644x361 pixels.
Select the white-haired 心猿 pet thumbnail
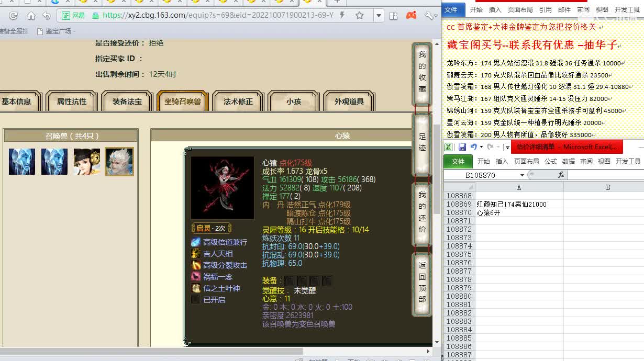(119, 162)
